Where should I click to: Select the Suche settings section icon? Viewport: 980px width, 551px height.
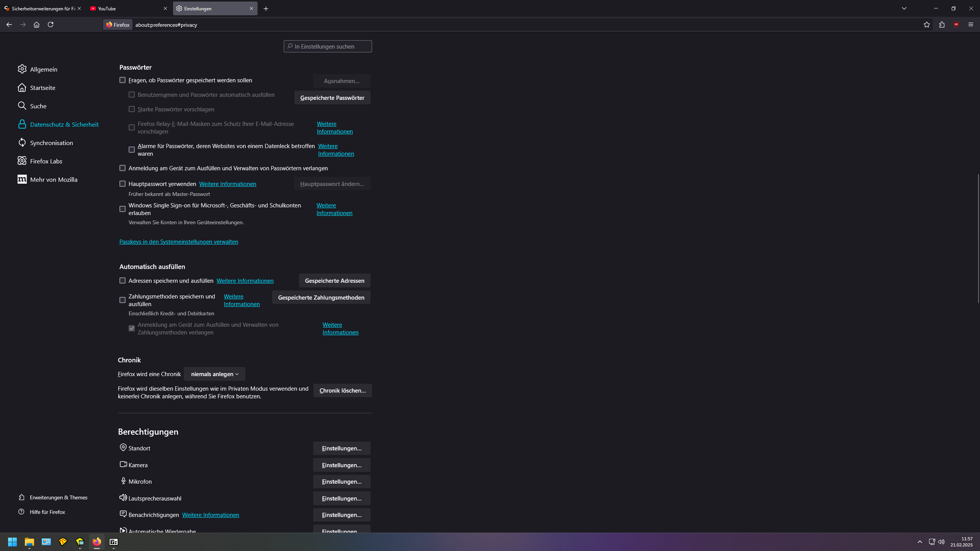pos(22,106)
